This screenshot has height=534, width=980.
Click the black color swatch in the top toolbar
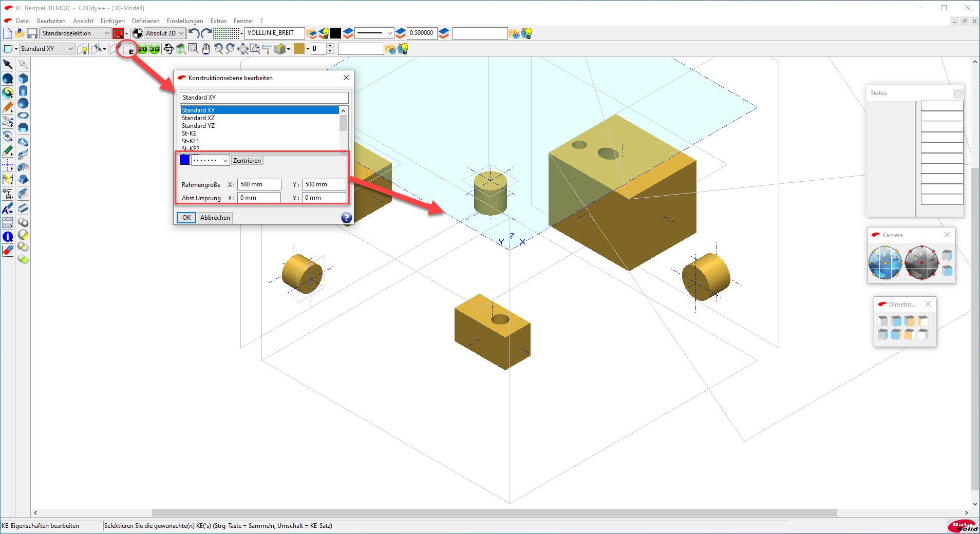[x=336, y=33]
